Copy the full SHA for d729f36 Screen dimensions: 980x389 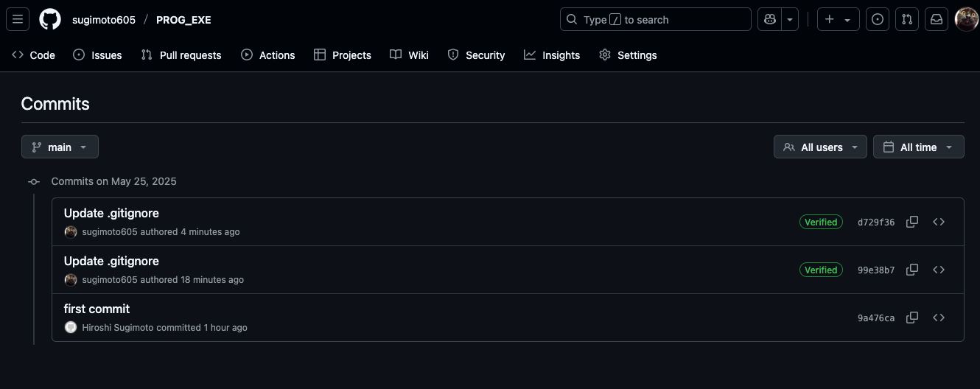(912, 222)
